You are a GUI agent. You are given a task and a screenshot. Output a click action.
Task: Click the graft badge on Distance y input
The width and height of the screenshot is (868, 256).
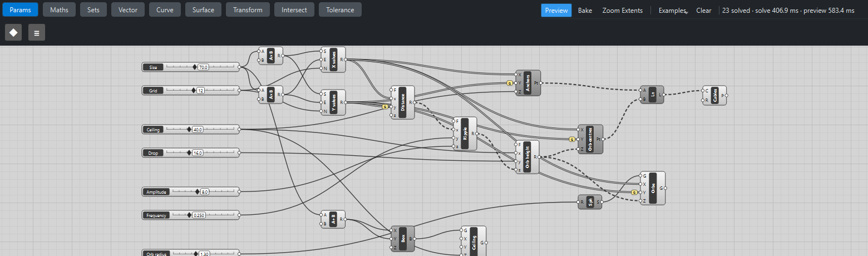point(384,106)
